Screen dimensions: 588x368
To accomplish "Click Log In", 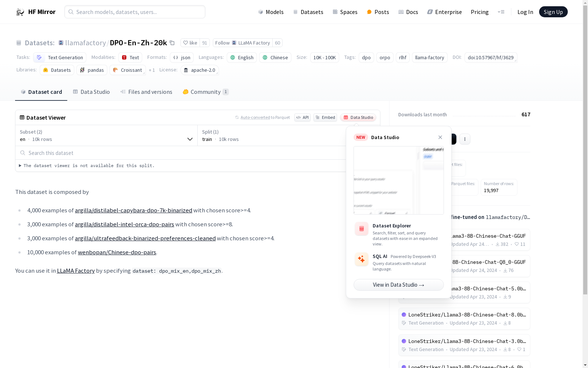I will [525, 12].
